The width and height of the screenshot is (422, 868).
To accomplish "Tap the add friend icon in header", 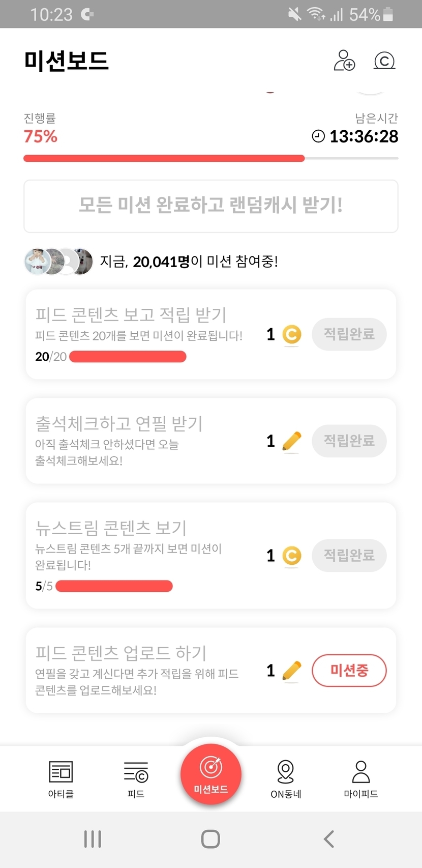I will 344,61.
